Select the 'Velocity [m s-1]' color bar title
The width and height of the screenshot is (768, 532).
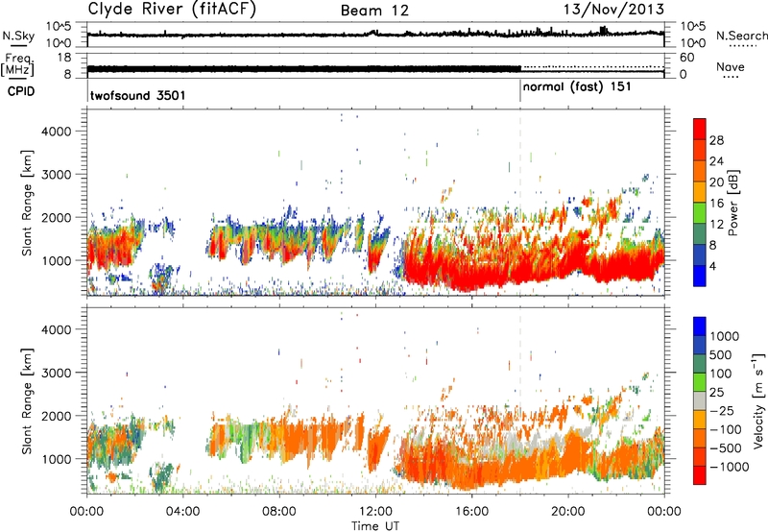758,400
